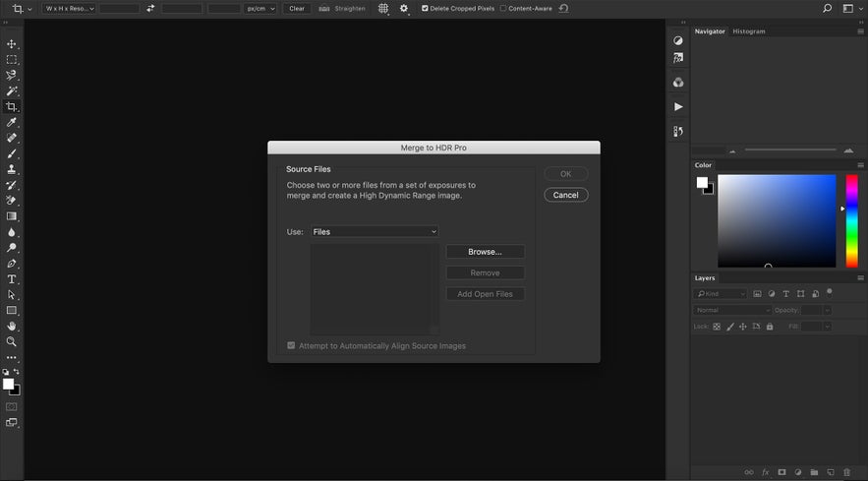Select the Move tool
The width and height of the screenshot is (868, 481).
[x=12, y=44]
